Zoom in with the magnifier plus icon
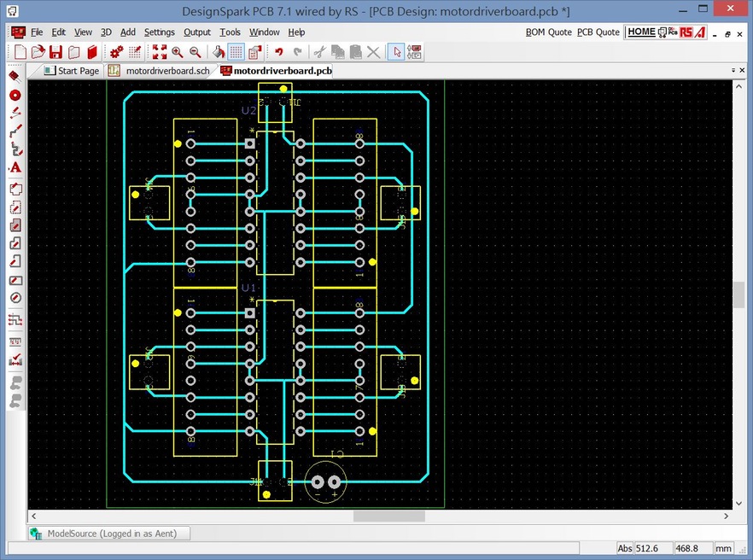This screenshot has width=753, height=560. pyautogui.click(x=178, y=52)
